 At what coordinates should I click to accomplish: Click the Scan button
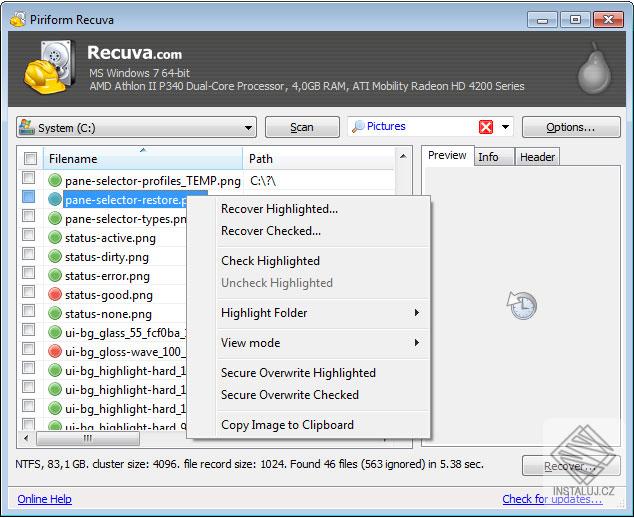302,127
